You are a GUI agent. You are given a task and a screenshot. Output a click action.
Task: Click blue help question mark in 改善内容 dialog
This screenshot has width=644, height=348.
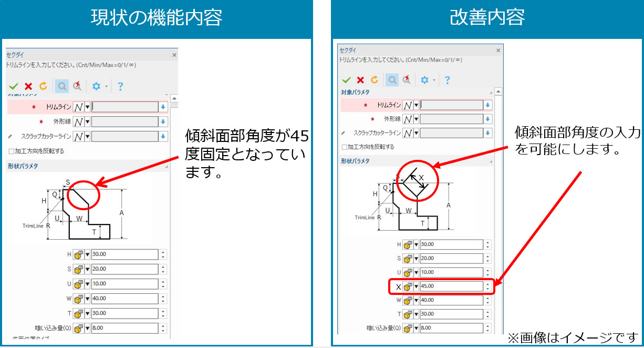point(447,80)
